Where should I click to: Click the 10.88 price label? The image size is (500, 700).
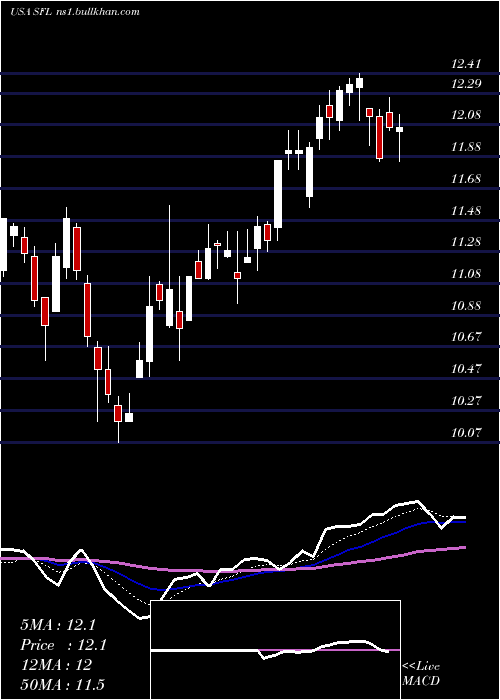pos(466,306)
